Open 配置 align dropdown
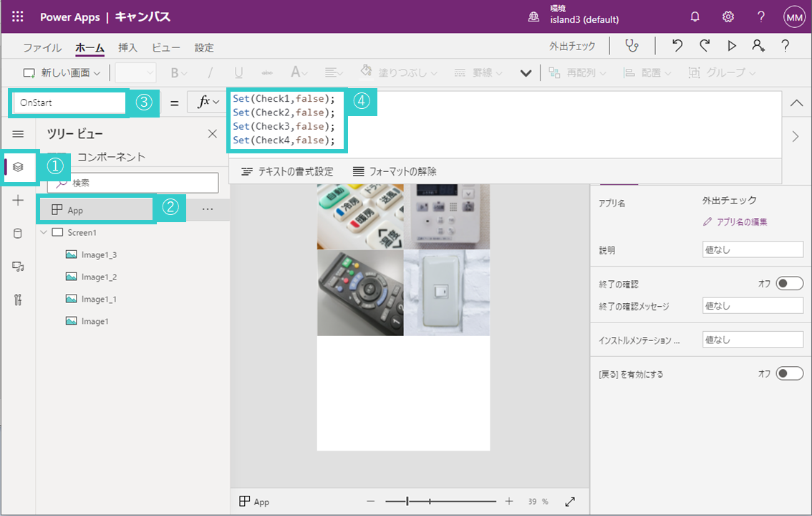This screenshot has width=812, height=516. (x=647, y=73)
